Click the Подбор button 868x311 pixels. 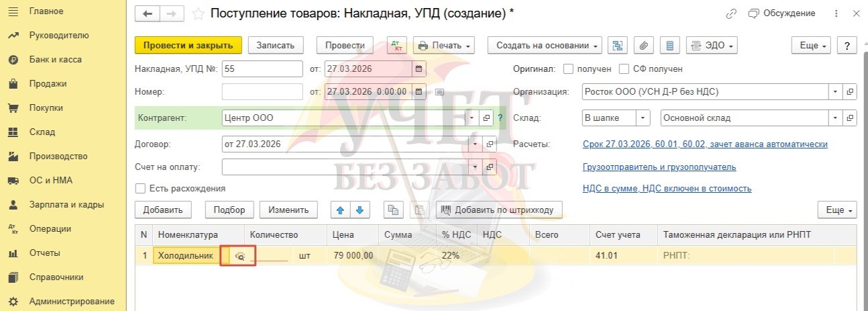(229, 210)
